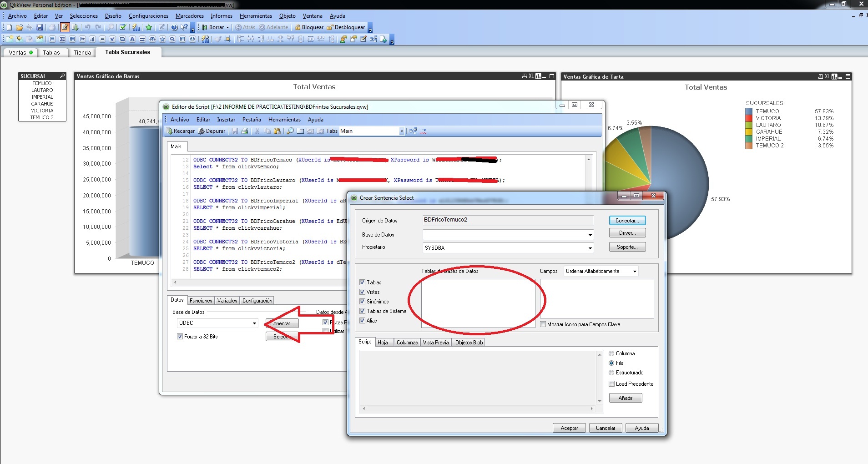Click the Add Bookmark star icon
Image resolution: width=868 pixels, height=464 pixels.
pyautogui.click(x=149, y=27)
